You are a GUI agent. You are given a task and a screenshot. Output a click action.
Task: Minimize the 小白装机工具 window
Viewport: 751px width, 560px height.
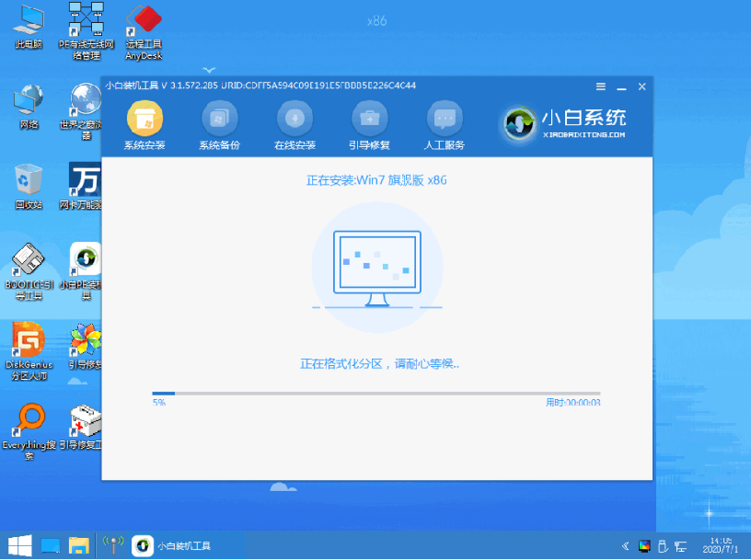621,86
